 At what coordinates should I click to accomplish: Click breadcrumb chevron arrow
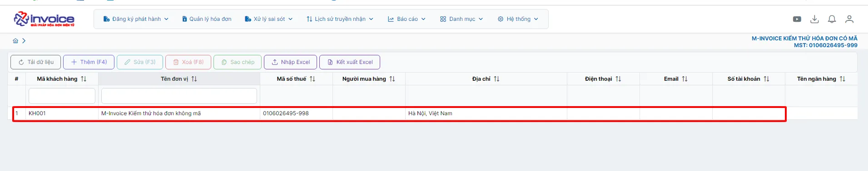[x=24, y=41]
